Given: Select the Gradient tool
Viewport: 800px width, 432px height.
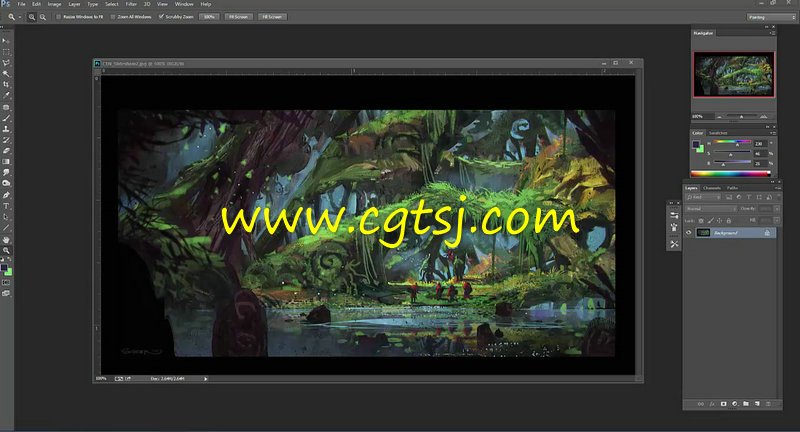Looking at the screenshot, I should (x=6, y=162).
